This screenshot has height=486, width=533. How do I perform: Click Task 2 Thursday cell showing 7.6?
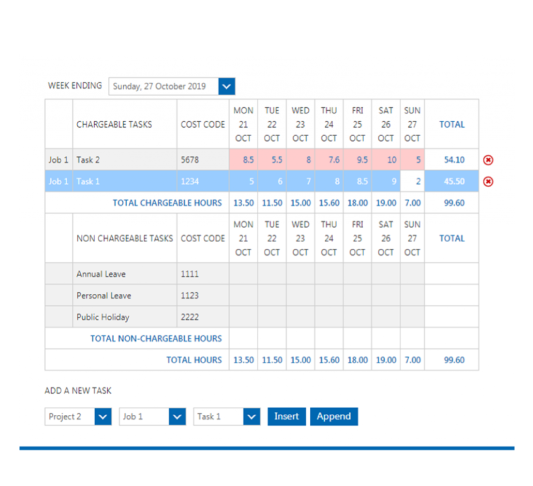click(x=329, y=159)
